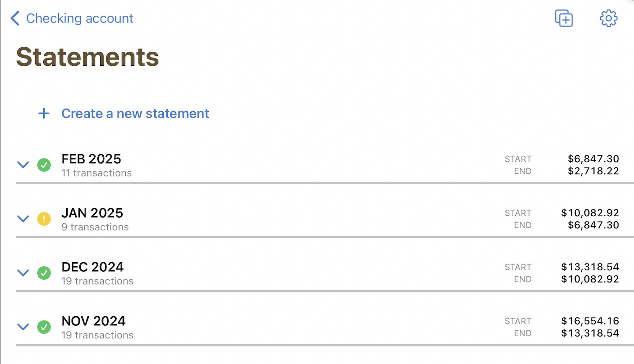Screen dimensions: 634x364
Task: Open the settings gear icon
Action: (608, 18)
